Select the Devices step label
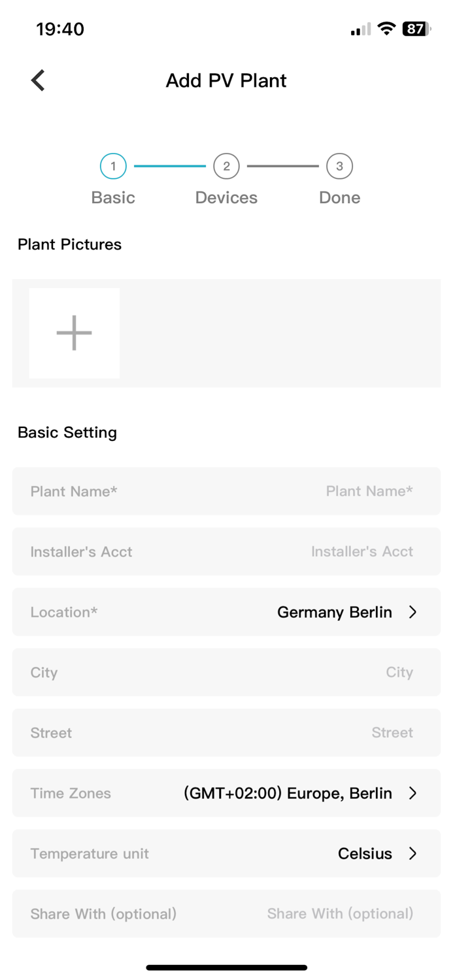The height and width of the screenshot is (980, 453). [226, 197]
